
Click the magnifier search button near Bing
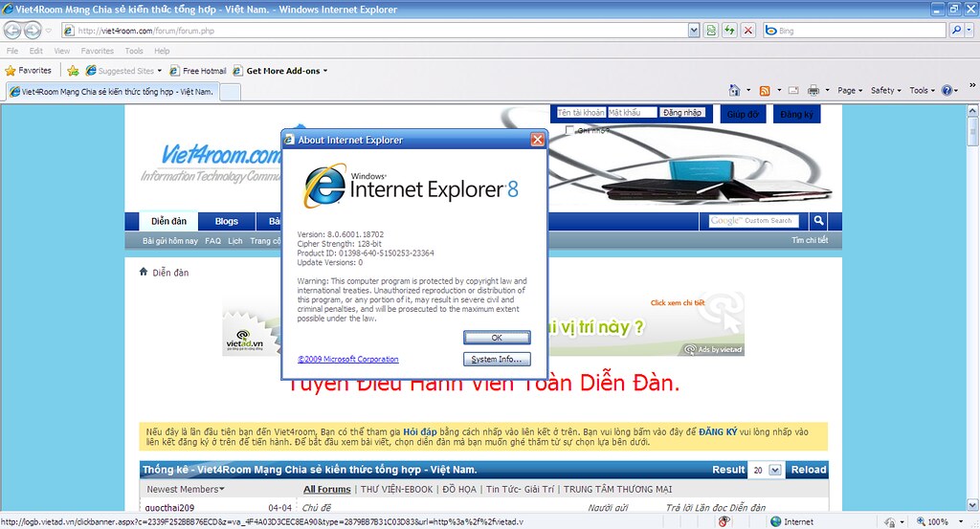[956, 30]
